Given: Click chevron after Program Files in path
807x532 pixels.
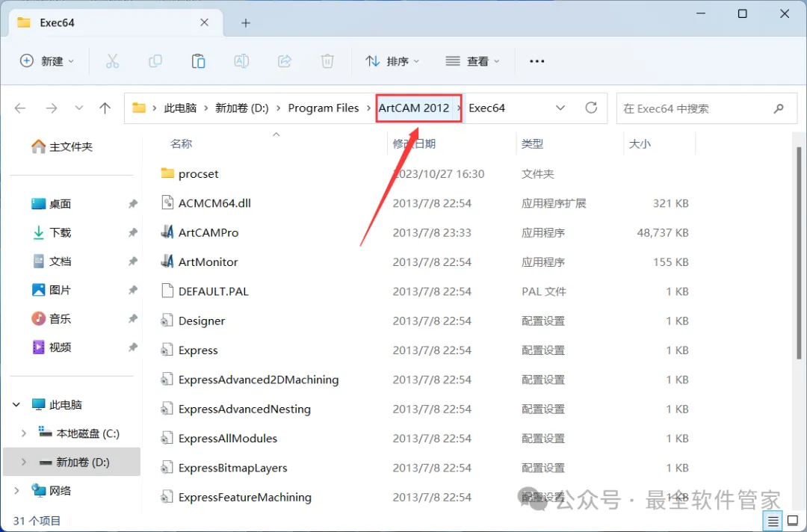Looking at the screenshot, I should pyautogui.click(x=368, y=108).
